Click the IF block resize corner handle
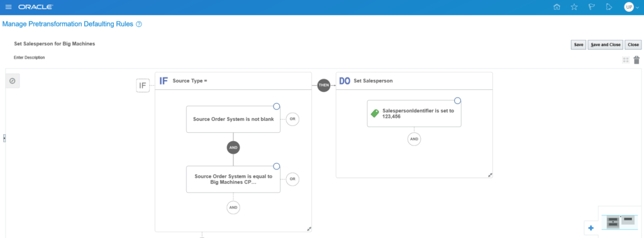This screenshot has height=238, width=644. 309,229
